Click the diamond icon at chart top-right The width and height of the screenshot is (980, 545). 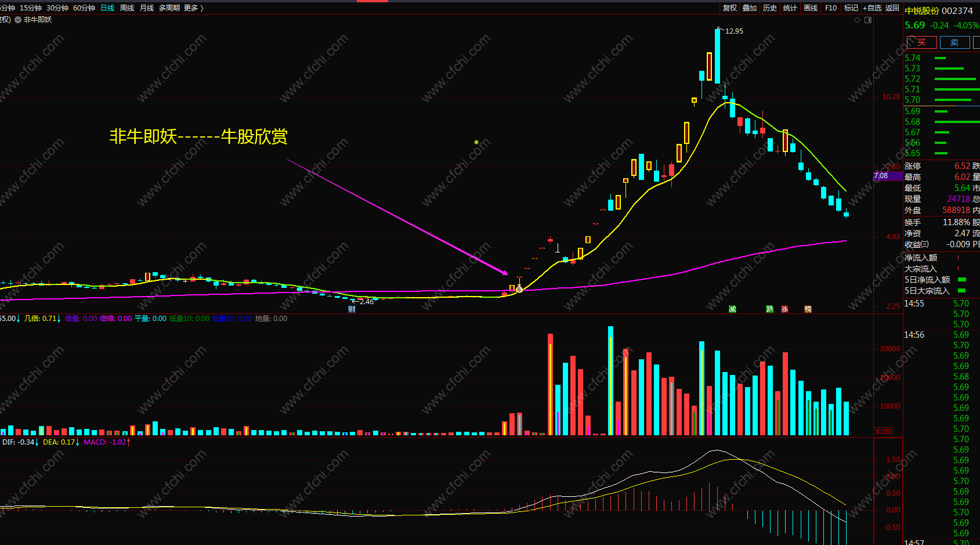click(x=858, y=20)
